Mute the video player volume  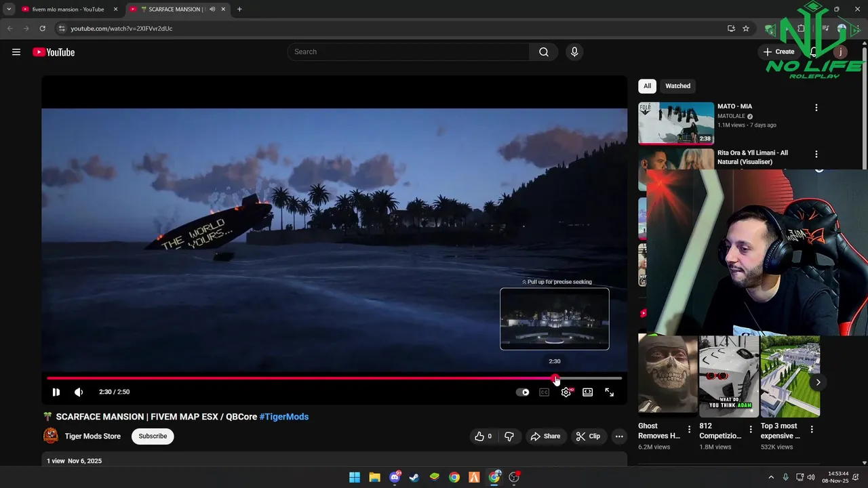click(79, 392)
